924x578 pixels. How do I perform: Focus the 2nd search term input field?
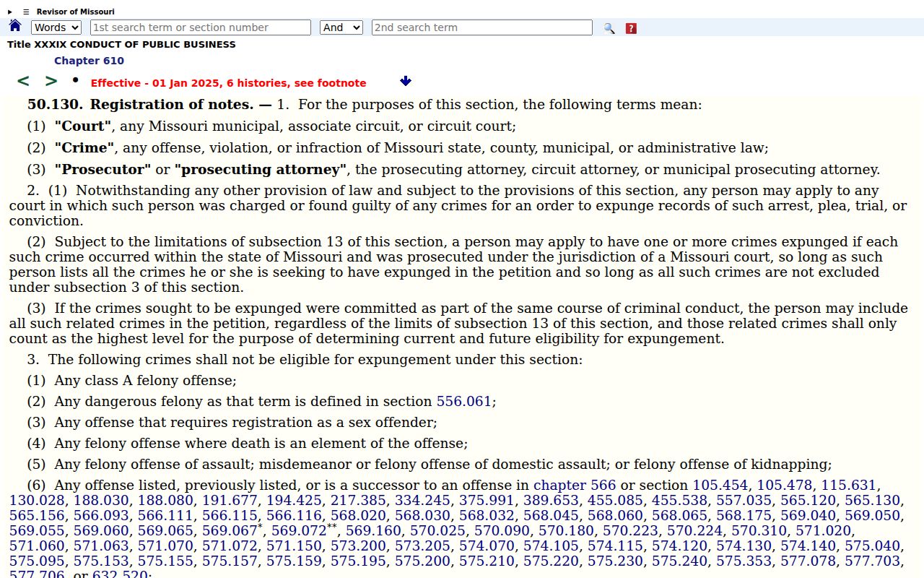tap(482, 27)
